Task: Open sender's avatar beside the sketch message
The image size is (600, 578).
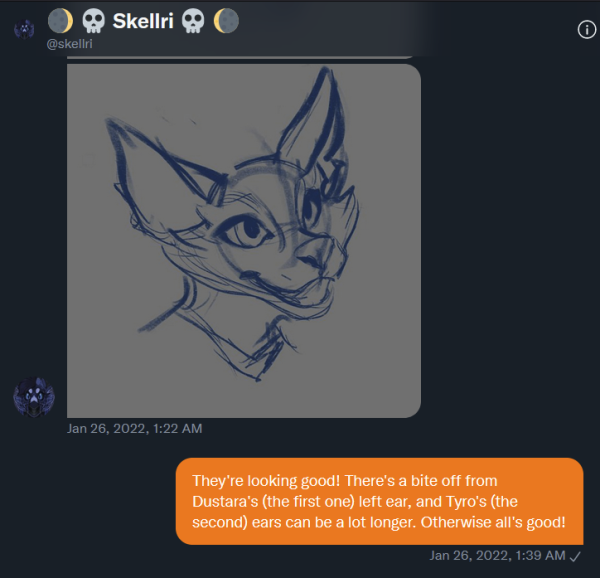Action: (34, 397)
